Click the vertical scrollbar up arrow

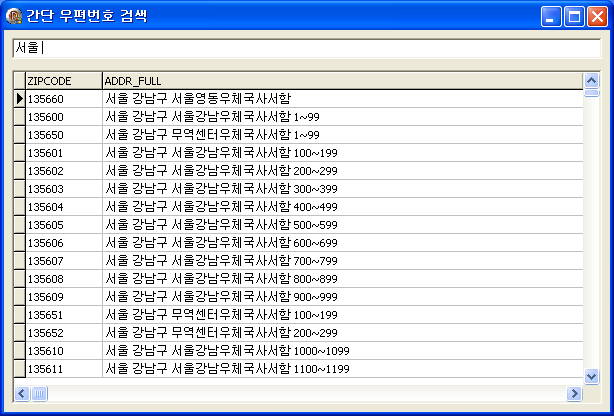(591, 81)
